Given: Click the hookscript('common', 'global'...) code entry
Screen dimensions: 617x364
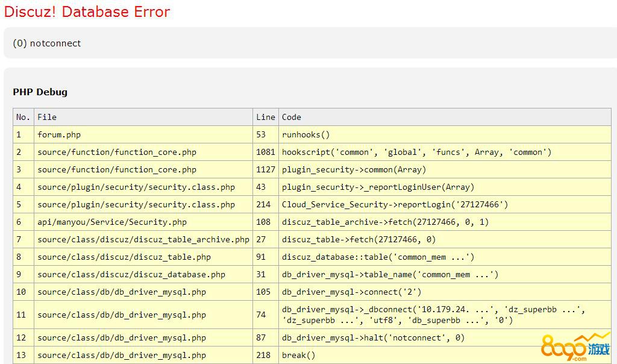Looking at the screenshot, I should [416, 152].
